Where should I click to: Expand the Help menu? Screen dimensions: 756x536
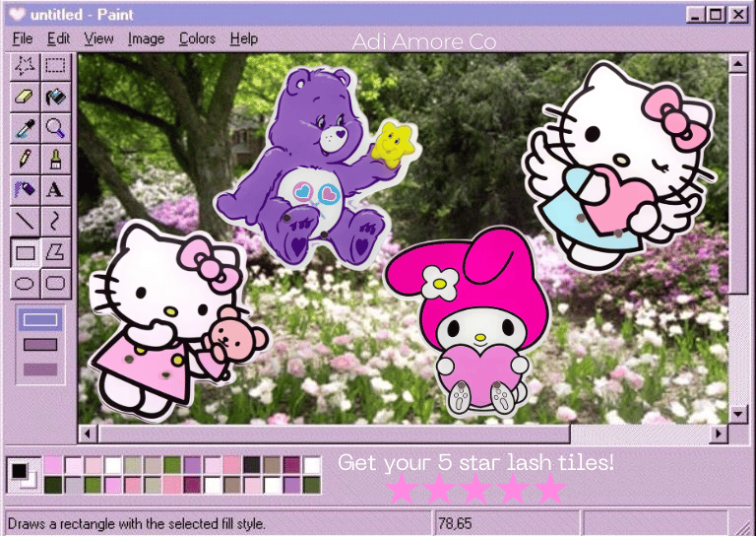[243, 38]
